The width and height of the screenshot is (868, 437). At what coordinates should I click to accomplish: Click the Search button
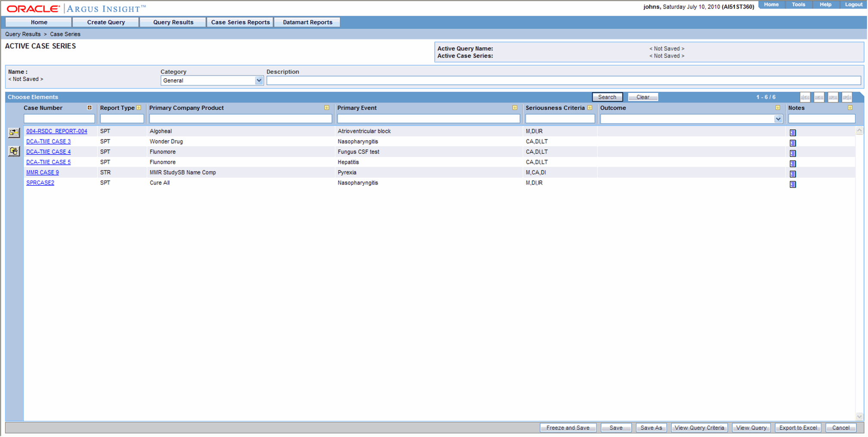coord(607,97)
